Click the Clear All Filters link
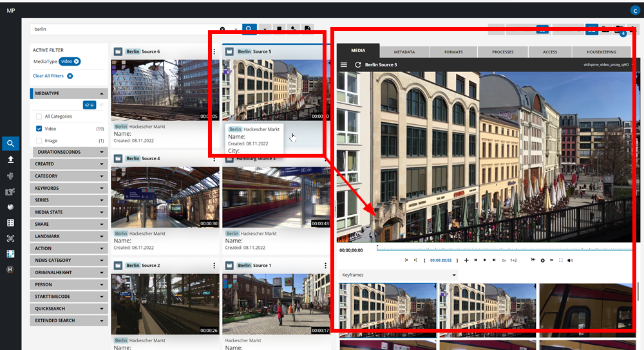Screen dimensions: 644x350 (48, 76)
